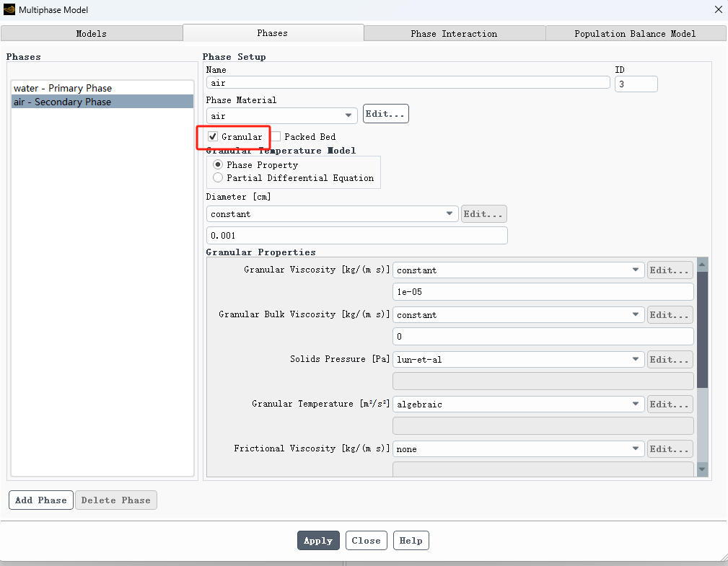The height and width of the screenshot is (566, 728).
Task: Close the Multiphase Model dialog window
Action: [718, 10]
